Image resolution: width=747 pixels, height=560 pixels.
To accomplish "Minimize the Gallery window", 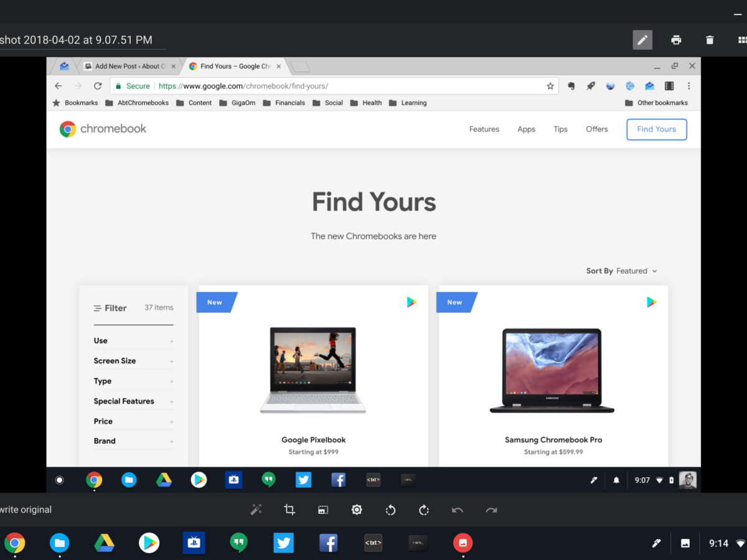I will [738, 12].
